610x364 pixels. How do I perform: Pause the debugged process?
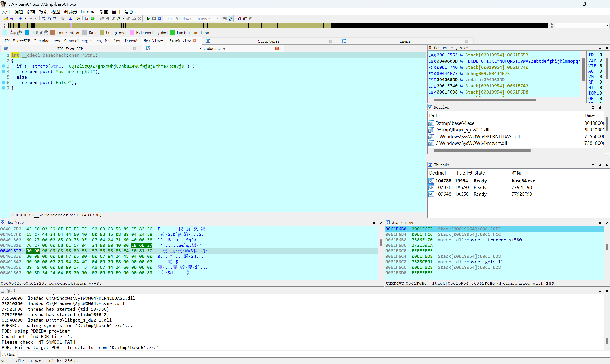click(154, 19)
